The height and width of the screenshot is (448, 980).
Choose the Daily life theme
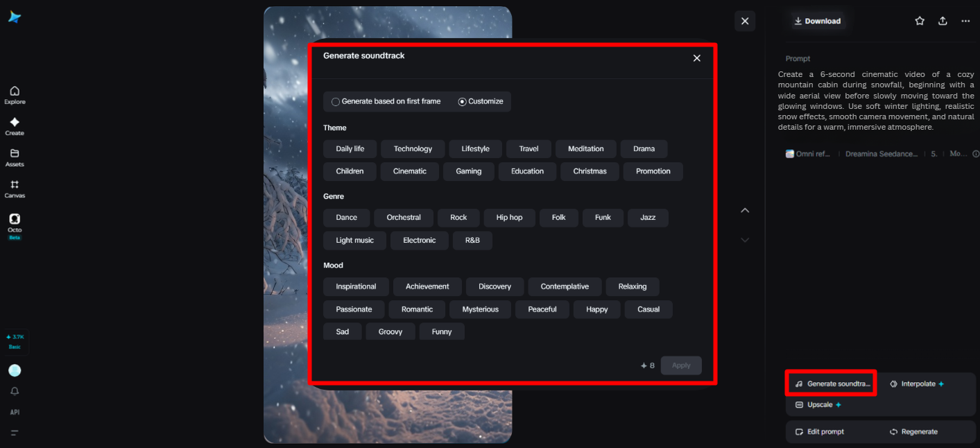[350, 148]
